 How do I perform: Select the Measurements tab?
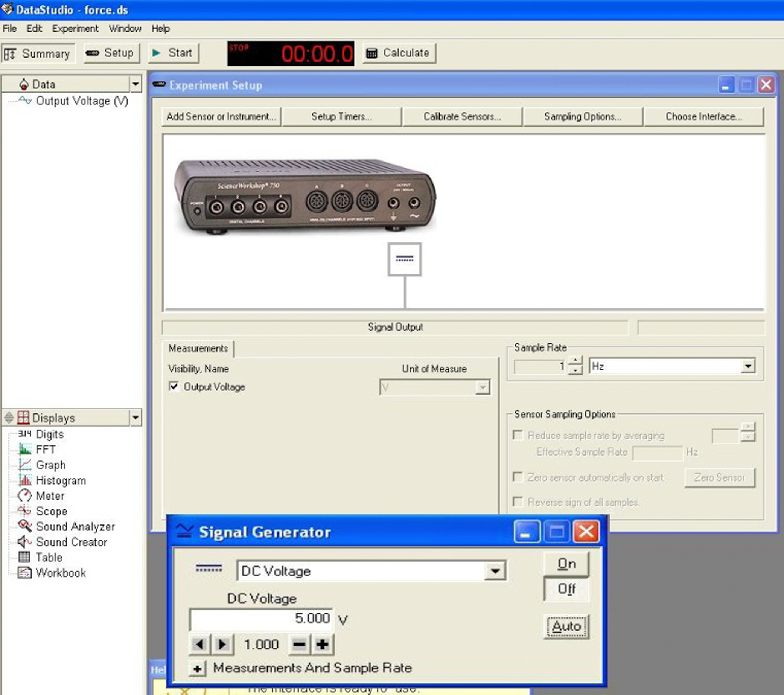coord(198,349)
